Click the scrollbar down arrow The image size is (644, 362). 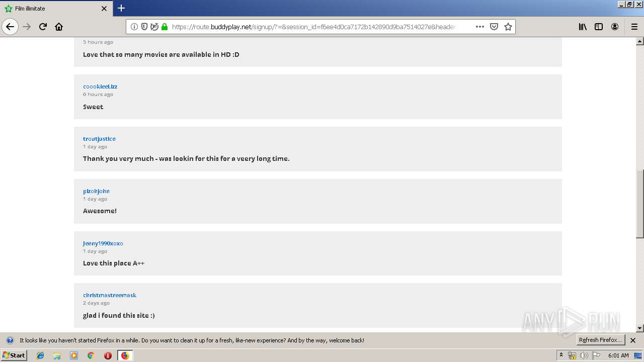click(640, 328)
